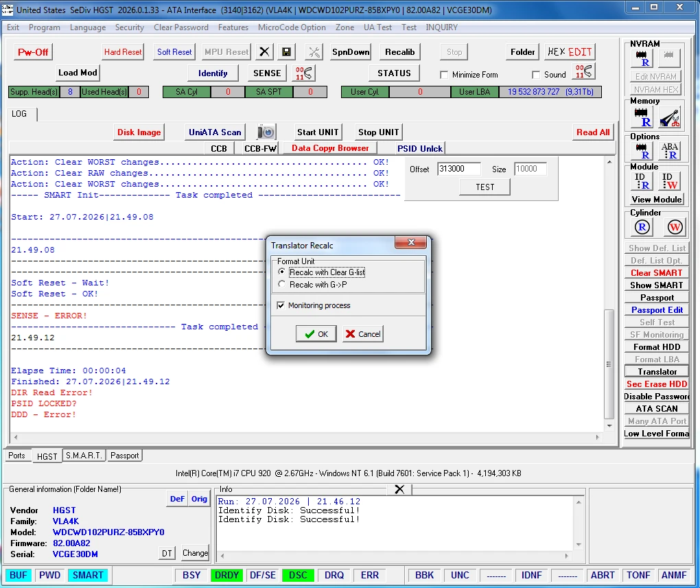Click the Module ID write icon

669,181
